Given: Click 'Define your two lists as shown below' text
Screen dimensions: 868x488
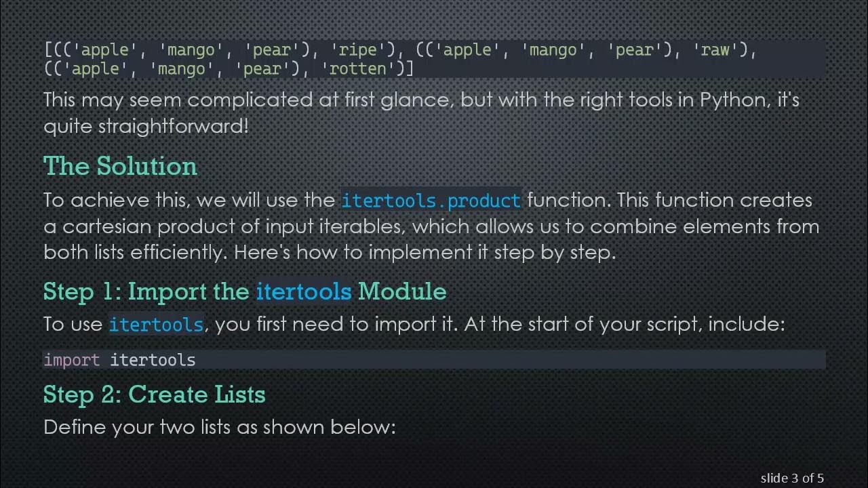Looking at the screenshot, I should coord(219,427).
